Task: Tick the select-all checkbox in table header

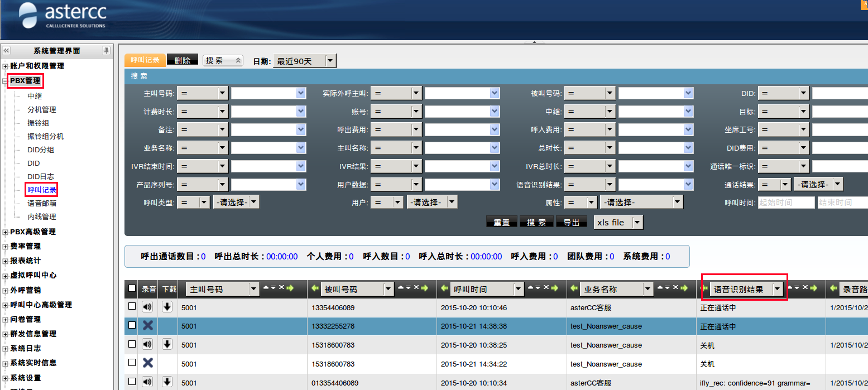Action: coord(132,288)
